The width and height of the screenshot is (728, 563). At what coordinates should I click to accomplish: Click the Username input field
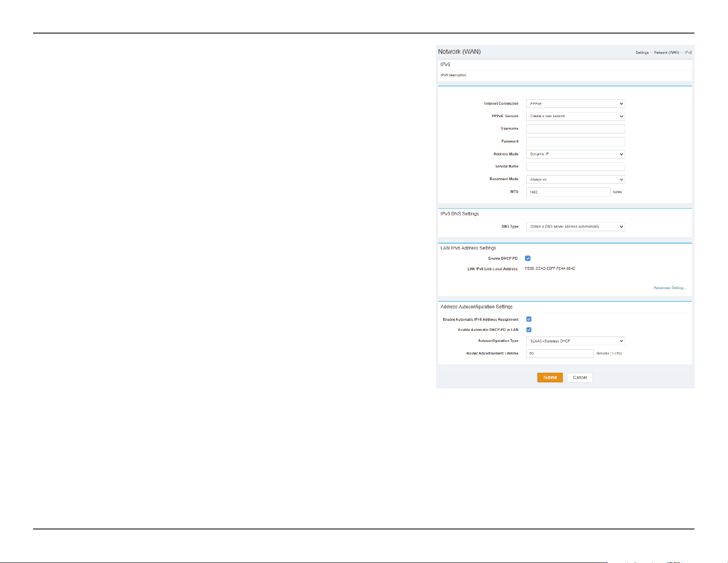click(576, 129)
